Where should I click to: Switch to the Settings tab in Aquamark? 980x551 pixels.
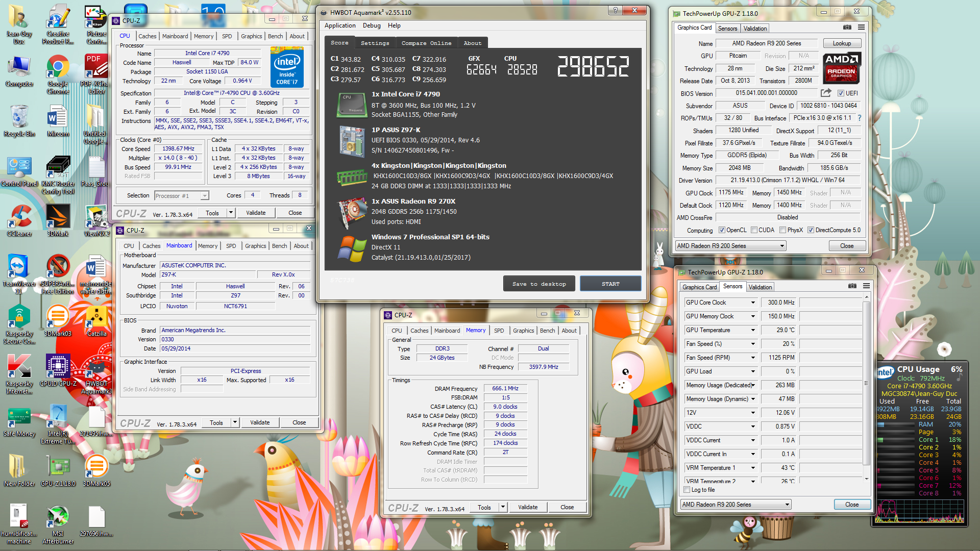tap(375, 43)
